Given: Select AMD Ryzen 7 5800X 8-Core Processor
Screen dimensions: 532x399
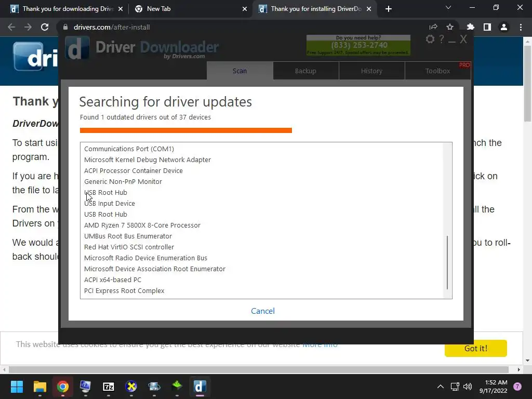Looking at the screenshot, I should click(142, 225).
